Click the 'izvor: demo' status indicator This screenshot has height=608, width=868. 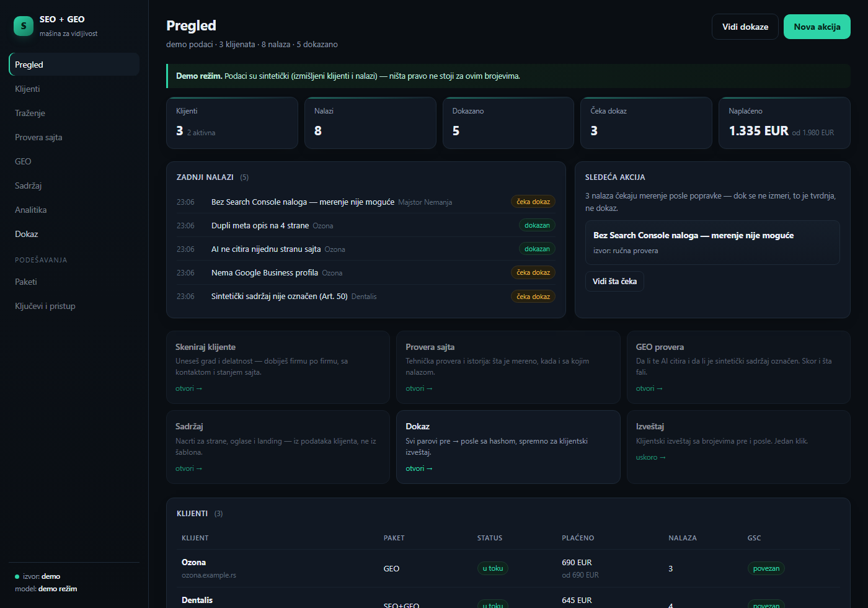point(38,576)
